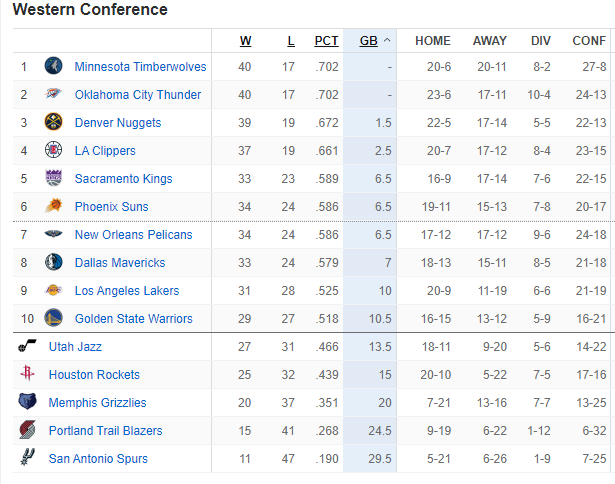Click the Denver Nuggets logo icon
Image resolution: width=615 pixels, height=484 pixels.
tap(53, 123)
